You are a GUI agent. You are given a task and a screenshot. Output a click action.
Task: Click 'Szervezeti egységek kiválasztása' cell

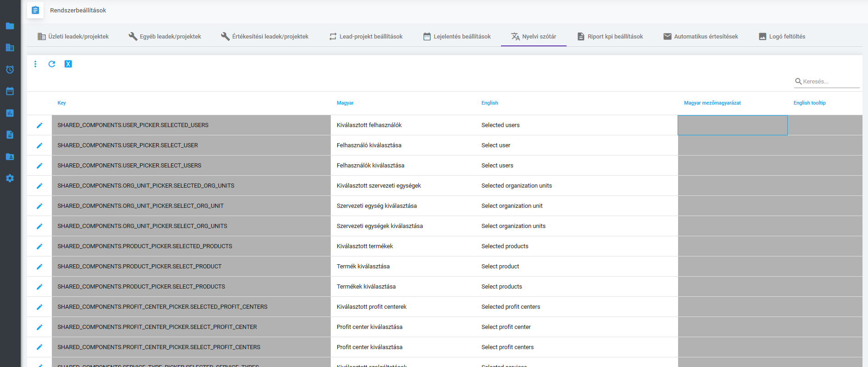click(403, 226)
